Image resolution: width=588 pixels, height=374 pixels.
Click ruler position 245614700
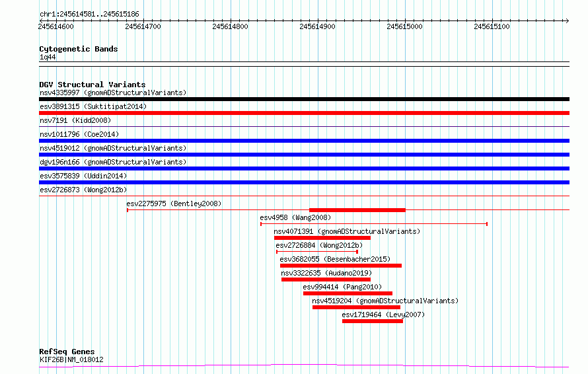click(143, 26)
